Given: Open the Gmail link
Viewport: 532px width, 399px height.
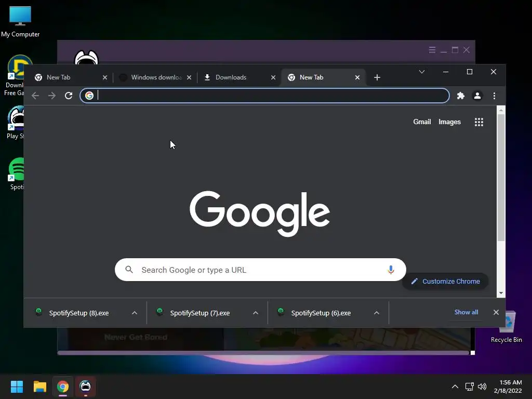Looking at the screenshot, I should coord(422,122).
